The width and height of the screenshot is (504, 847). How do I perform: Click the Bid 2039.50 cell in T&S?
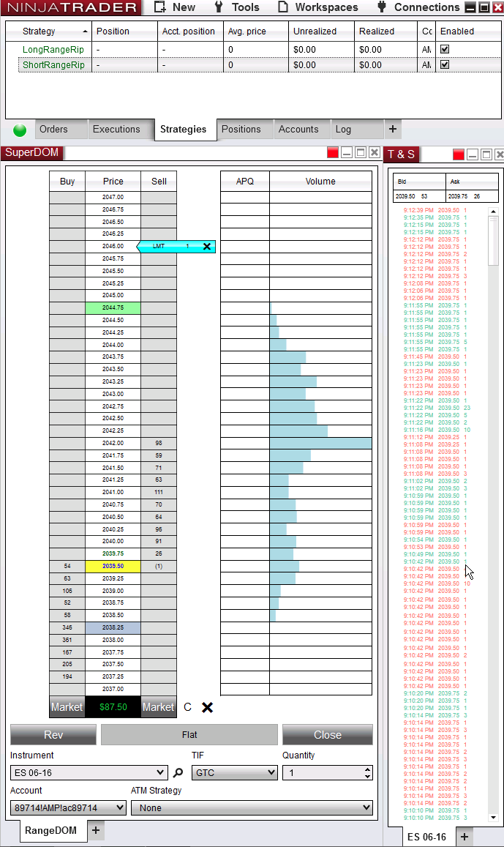coord(418,196)
